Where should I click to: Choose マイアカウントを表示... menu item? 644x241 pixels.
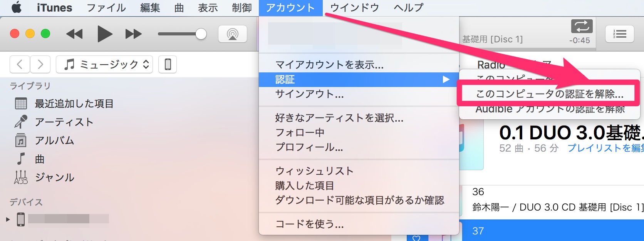[x=359, y=65]
